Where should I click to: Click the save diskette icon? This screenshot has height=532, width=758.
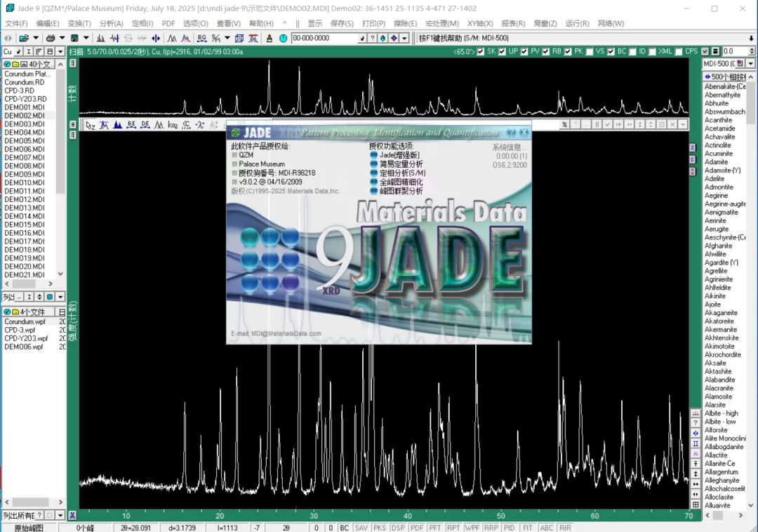click(x=74, y=38)
